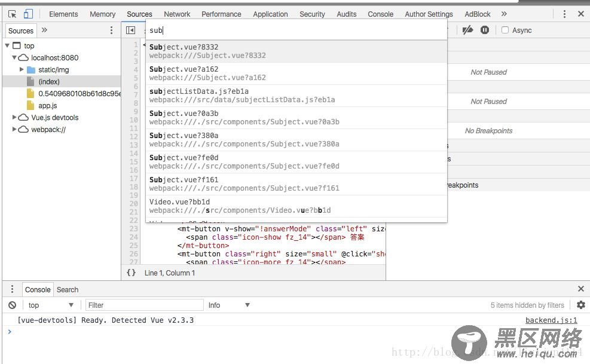Expand webpack:// tree node
590x364 pixels.
coord(14,130)
